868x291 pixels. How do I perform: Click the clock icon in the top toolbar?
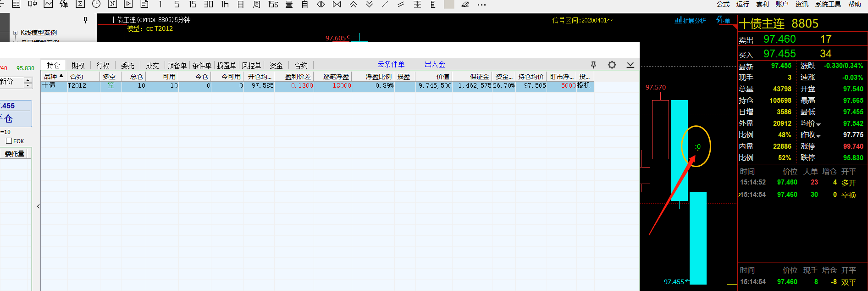[96, 4]
